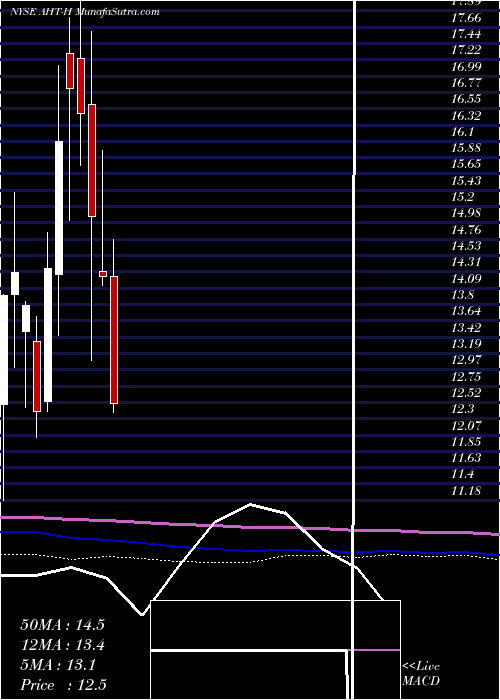Select the 14.31 price axis label
This screenshot has height=700, width=500.
(467, 262)
